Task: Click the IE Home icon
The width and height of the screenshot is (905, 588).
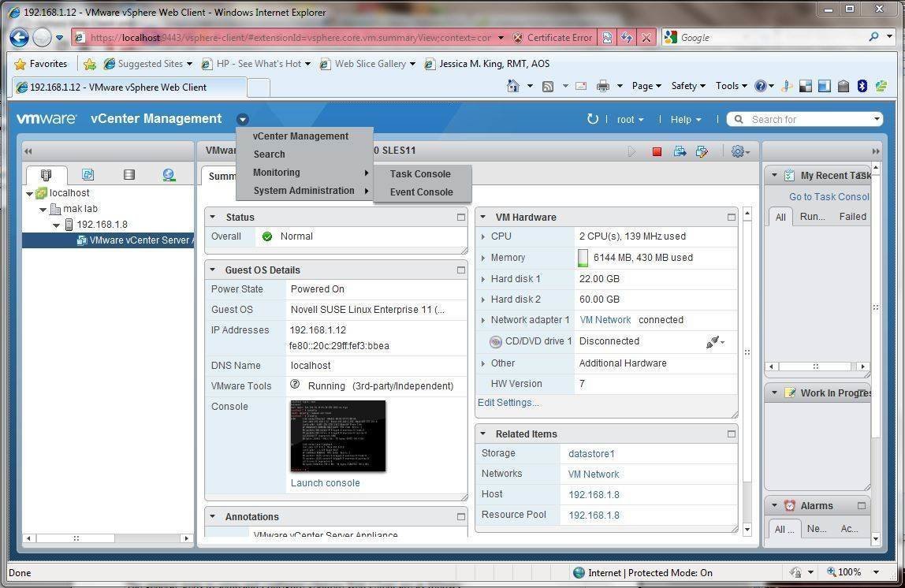Action: click(x=512, y=86)
